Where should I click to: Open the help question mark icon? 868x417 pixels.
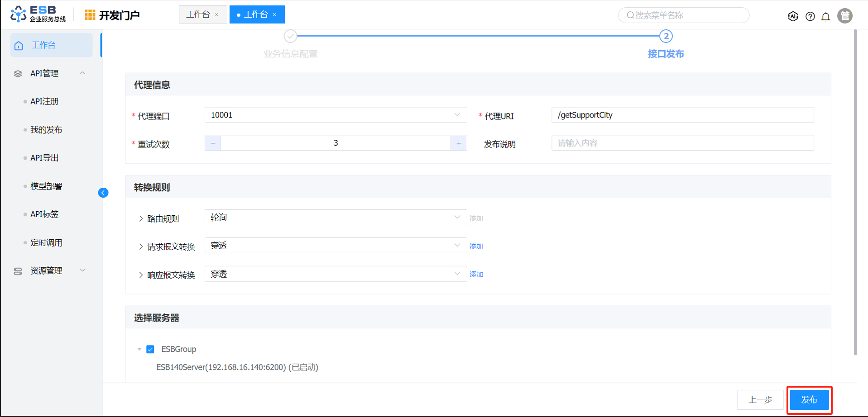[810, 16]
